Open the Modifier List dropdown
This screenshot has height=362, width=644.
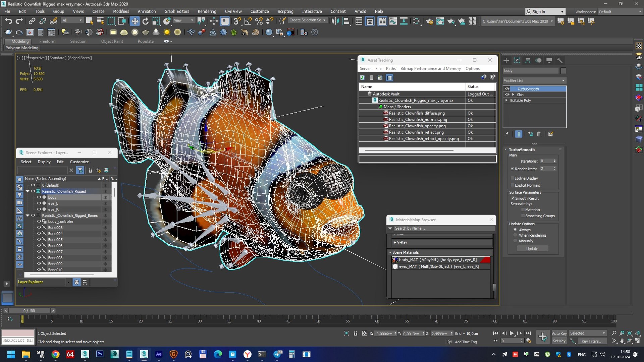click(534, 81)
